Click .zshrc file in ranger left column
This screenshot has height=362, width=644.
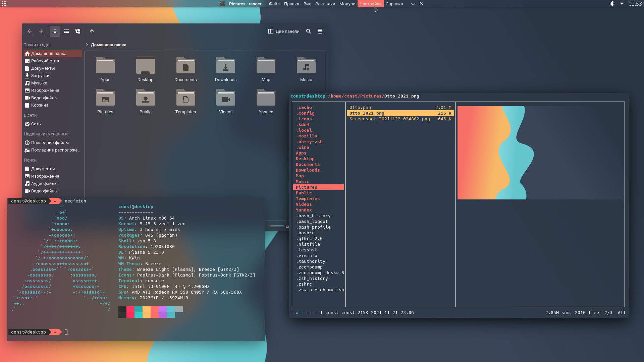coord(304,284)
